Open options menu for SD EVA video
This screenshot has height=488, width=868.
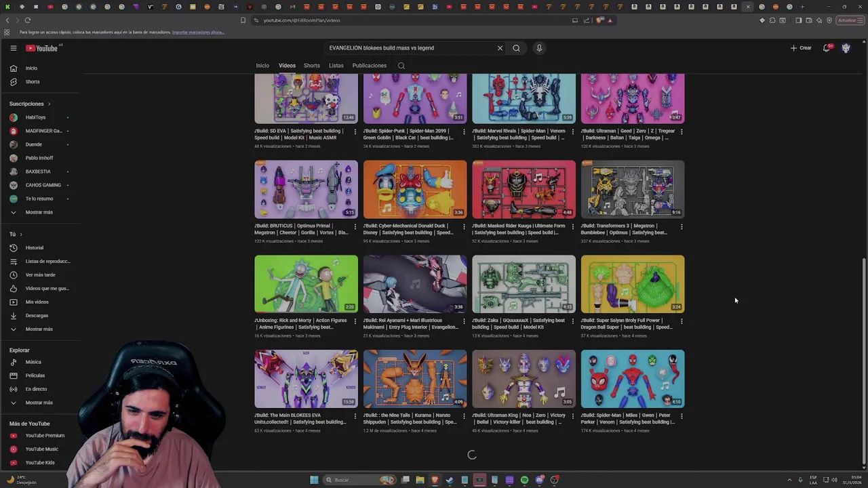coord(355,131)
